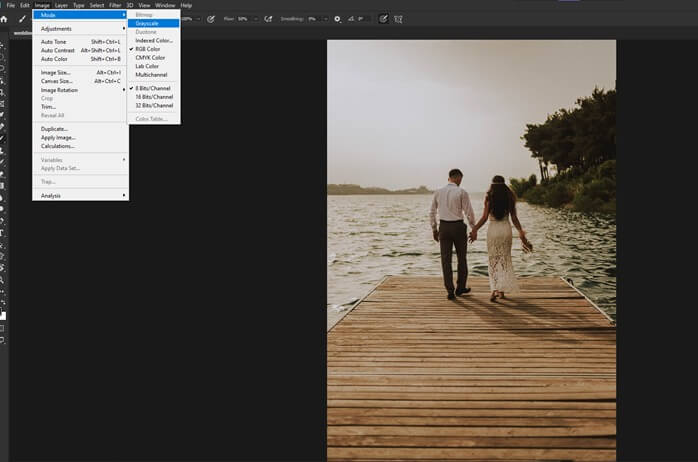The height and width of the screenshot is (462, 698).
Task: Enable airbrush-style build-up icon
Action: pyautogui.click(x=268, y=18)
